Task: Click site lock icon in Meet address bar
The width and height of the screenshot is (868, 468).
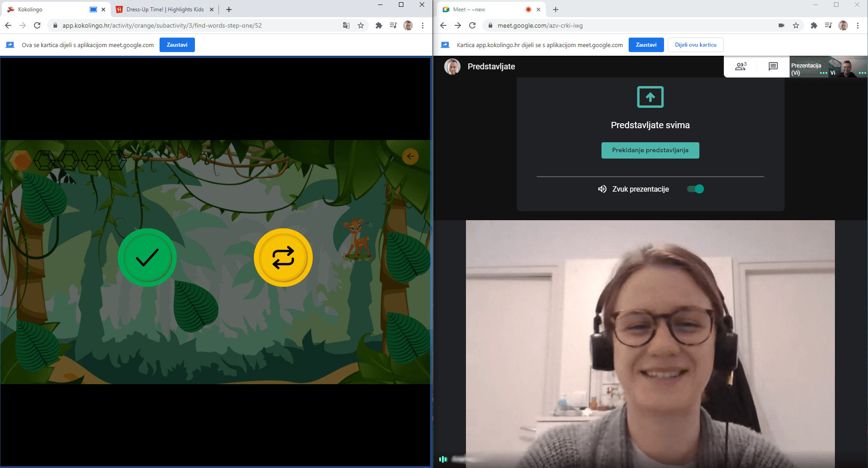Action: 490,25
